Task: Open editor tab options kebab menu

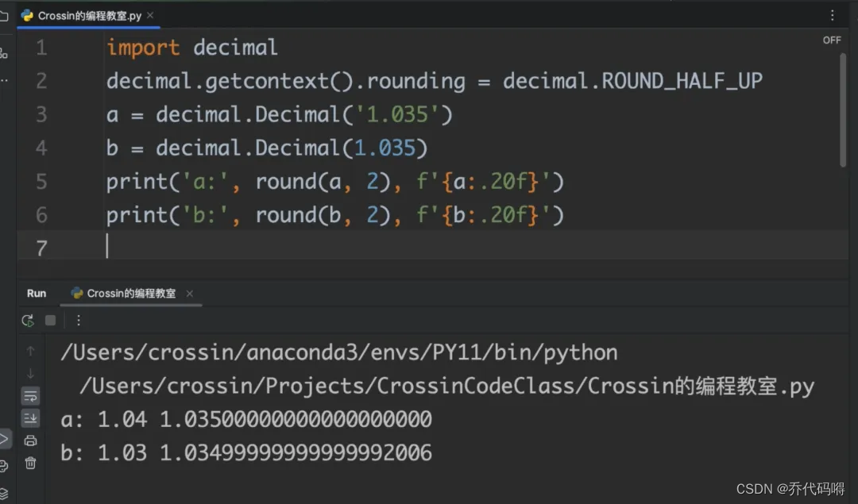Action: (x=833, y=15)
